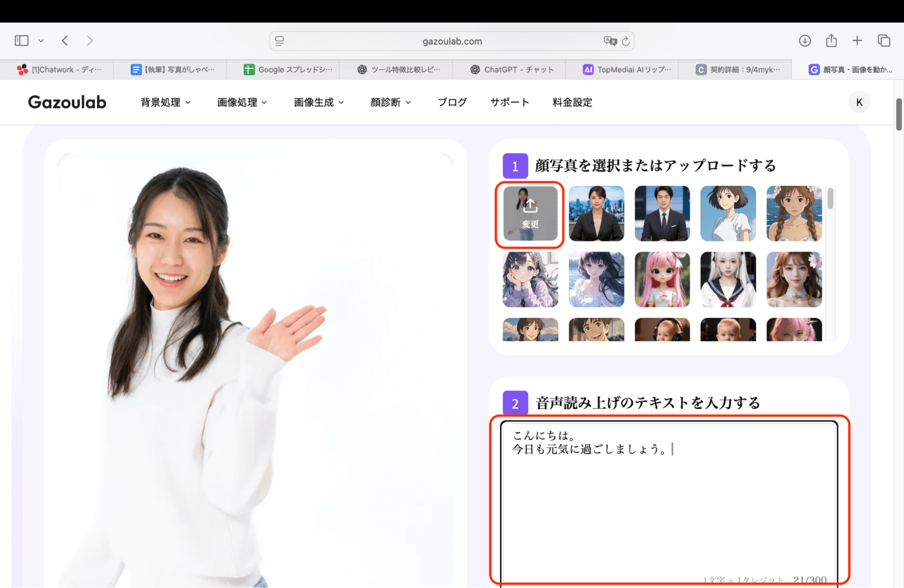Reload the page with the refresh icon
904x588 pixels.
pos(626,41)
